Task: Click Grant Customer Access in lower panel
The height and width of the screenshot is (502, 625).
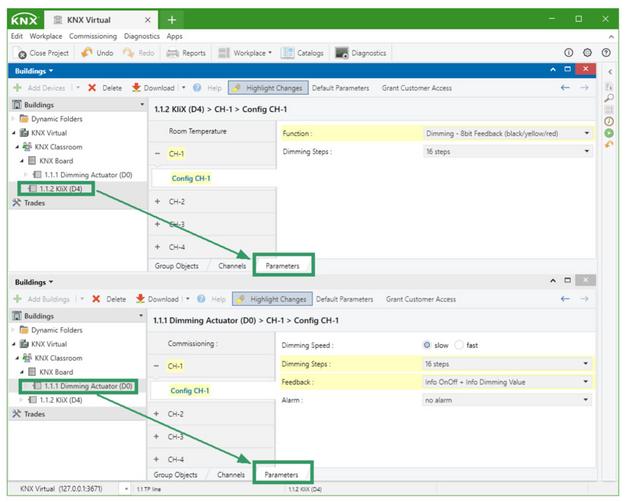Action: [421, 299]
